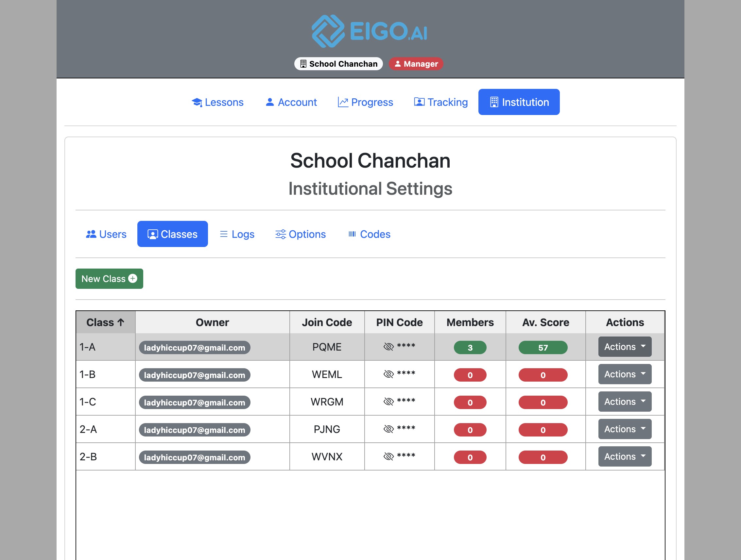Switch to the Progress tab
This screenshot has height=560, width=741.
point(366,102)
